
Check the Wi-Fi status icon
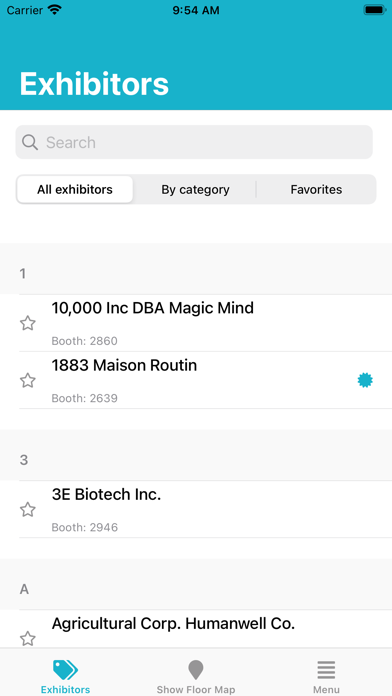click(x=55, y=10)
